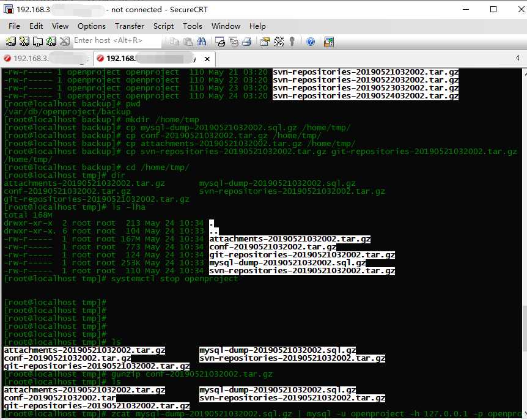527x420 pixels.
Task: Open Find with the binoculars icon
Action: (201, 42)
